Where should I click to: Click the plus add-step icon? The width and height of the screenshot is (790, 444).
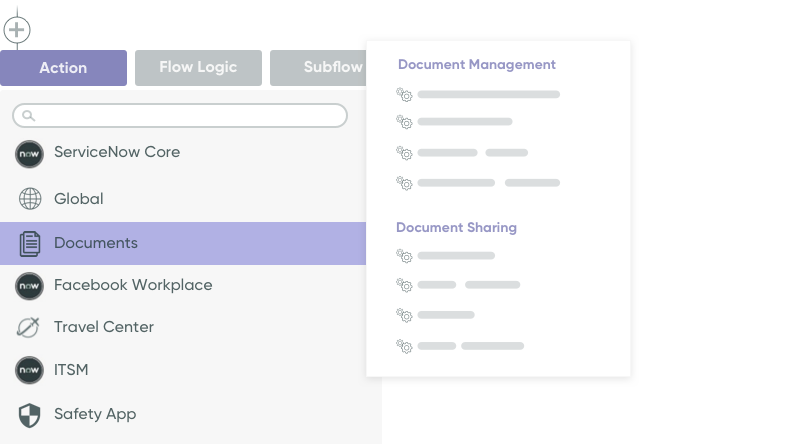[16, 30]
